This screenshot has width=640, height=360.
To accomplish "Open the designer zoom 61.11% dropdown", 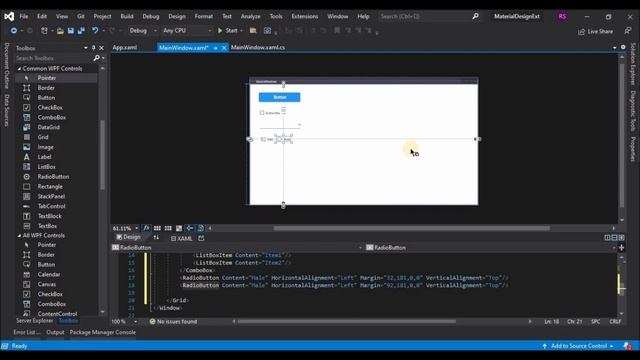I will coord(136,228).
